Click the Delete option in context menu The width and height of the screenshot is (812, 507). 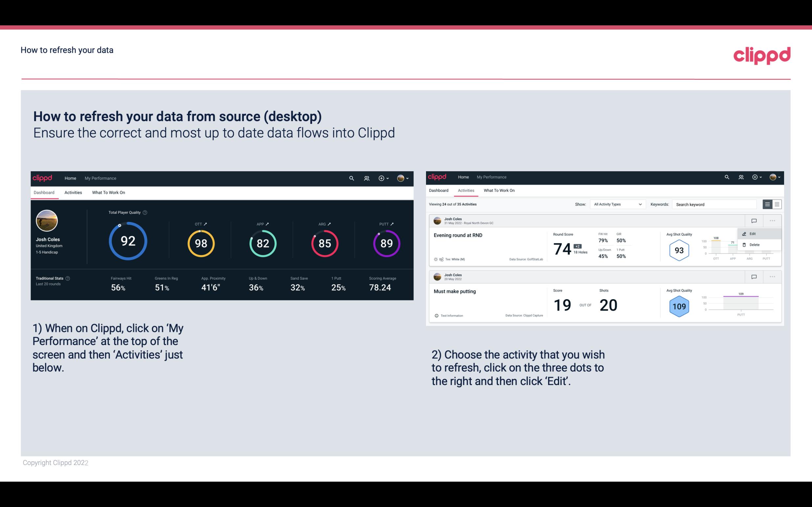pos(755,245)
